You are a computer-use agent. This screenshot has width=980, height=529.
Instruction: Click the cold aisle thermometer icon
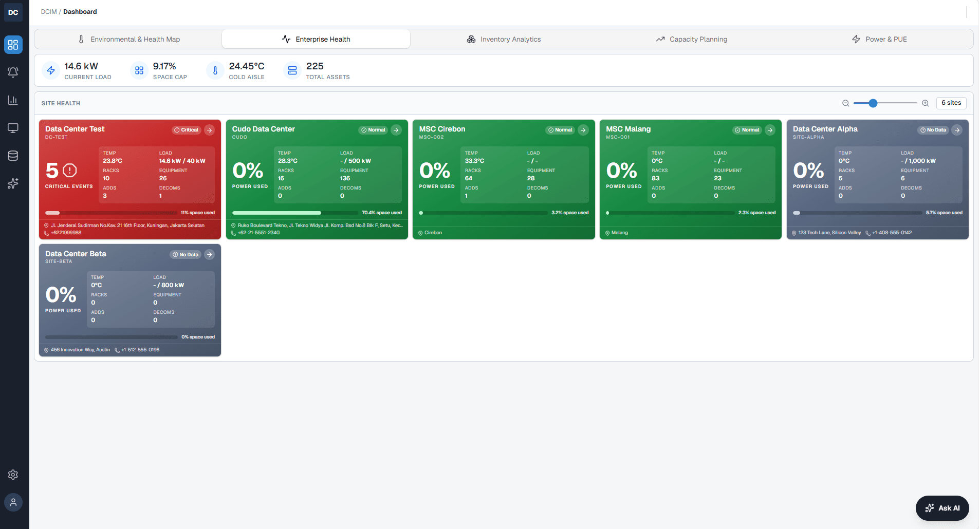(x=215, y=70)
